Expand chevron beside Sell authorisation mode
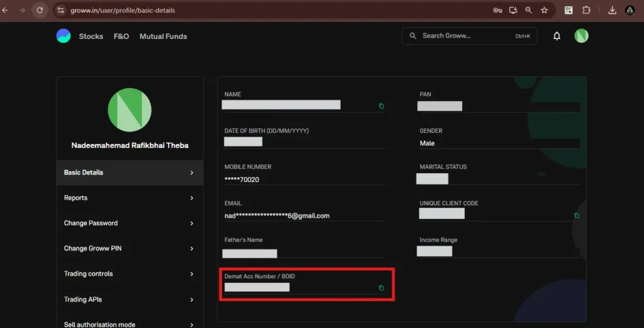644x328 pixels. pyautogui.click(x=192, y=325)
